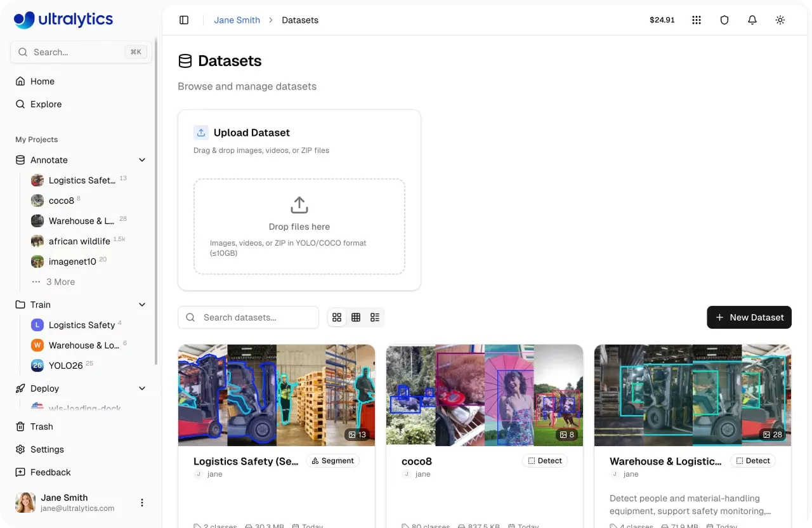Open notifications bell

(752, 20)
